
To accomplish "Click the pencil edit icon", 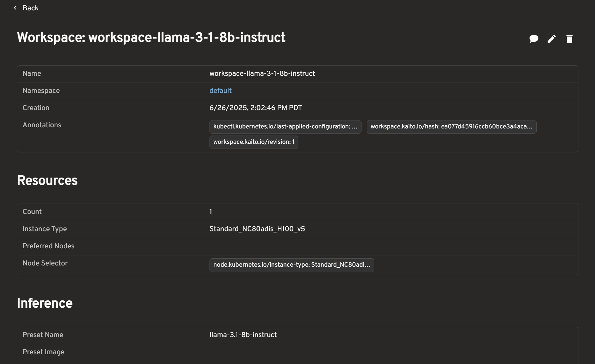I will [551, 39].
